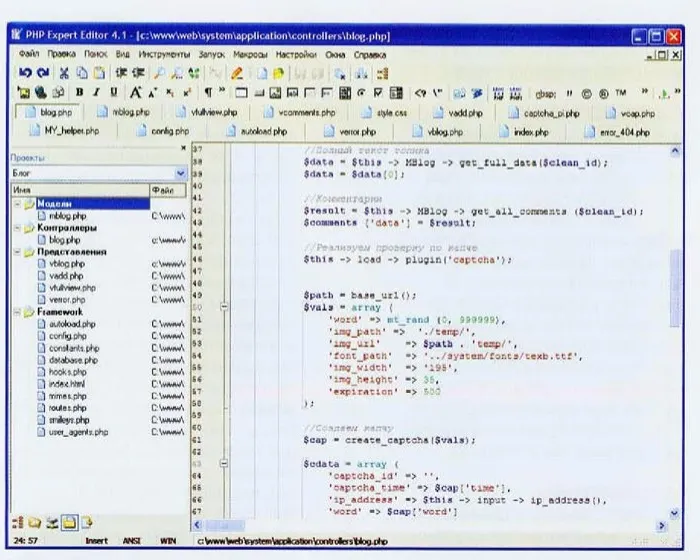Click the Insert mode status indicator

(x=96, y=541)
